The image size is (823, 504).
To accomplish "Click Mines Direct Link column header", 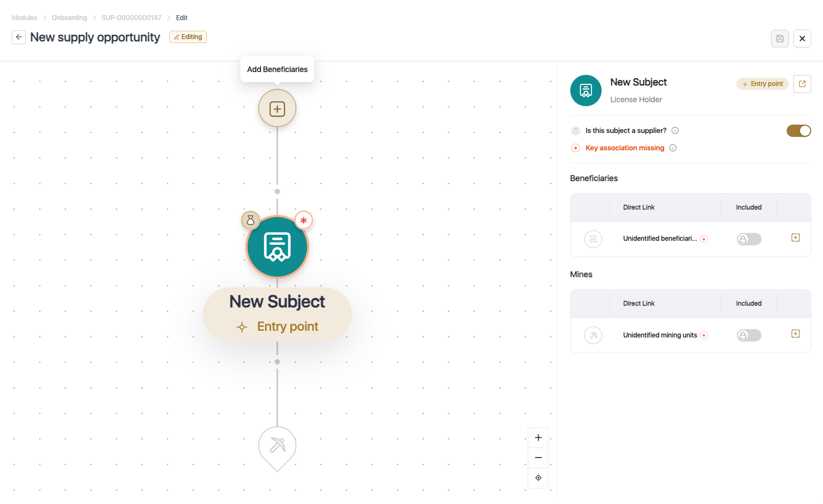I will click(638, 303).
